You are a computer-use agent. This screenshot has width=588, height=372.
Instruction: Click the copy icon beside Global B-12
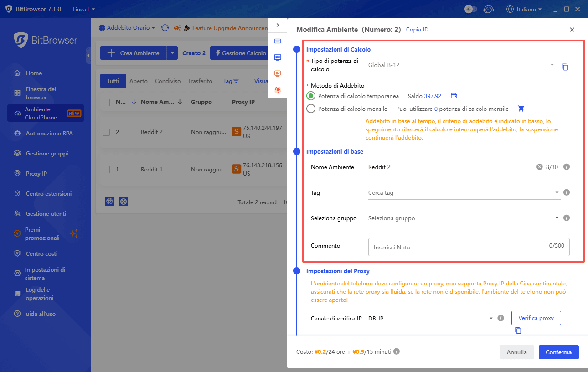[565, 67]
